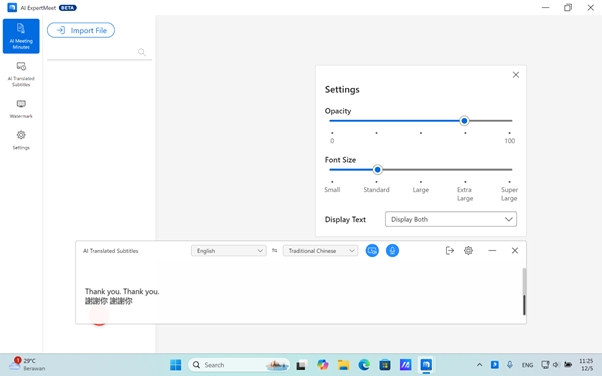Viewport: 602px width, 376px height.
Task: Open the Settings sidebar tab
Action: [21, 140]
